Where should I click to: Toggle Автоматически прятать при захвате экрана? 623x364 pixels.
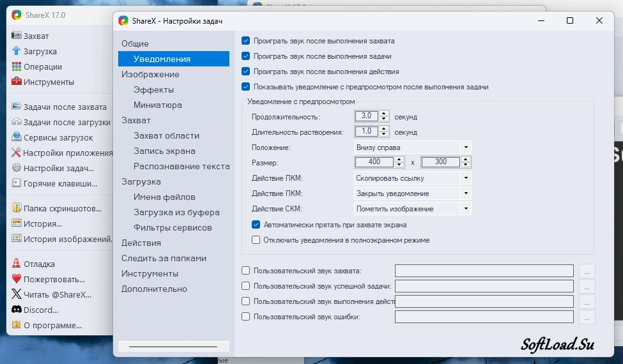256,225
